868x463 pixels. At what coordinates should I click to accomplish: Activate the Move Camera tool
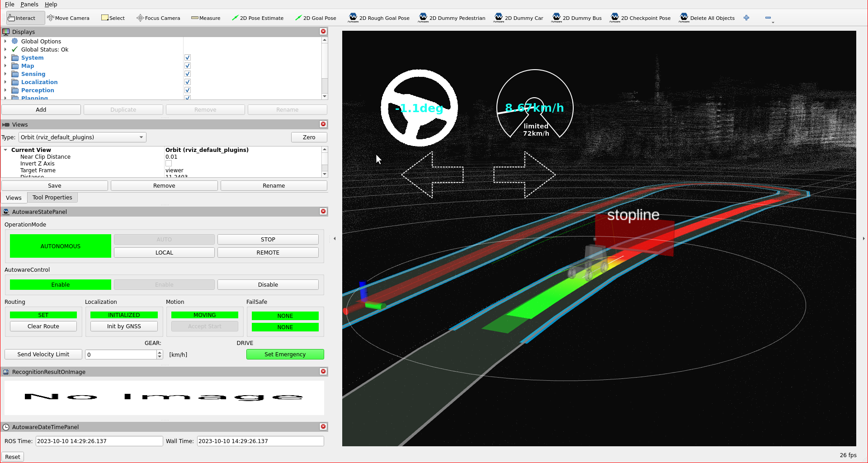pos(68,18)
